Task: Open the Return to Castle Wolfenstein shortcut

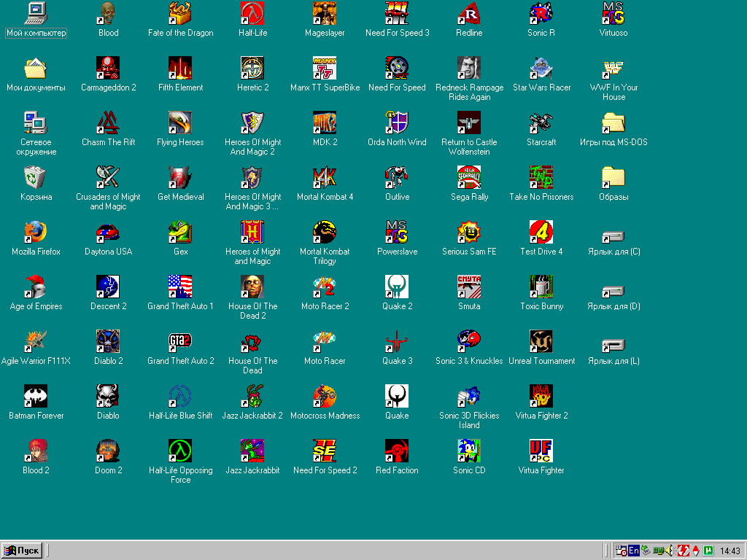Action: 469,122
